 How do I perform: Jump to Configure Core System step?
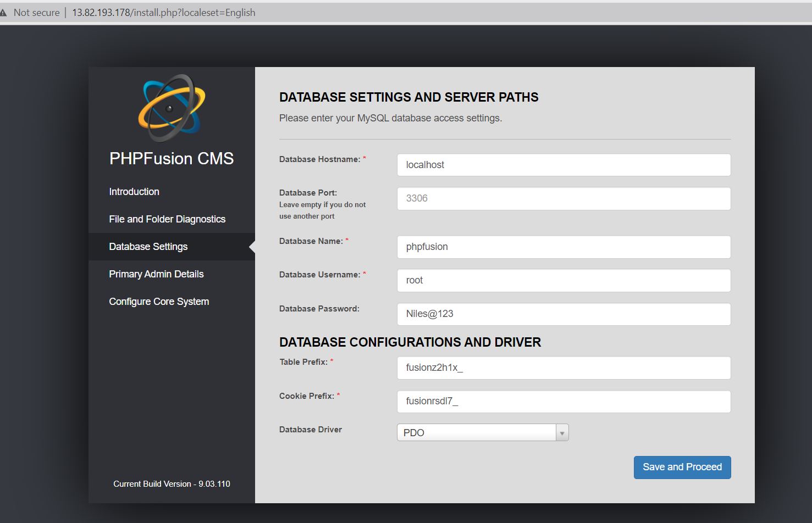159,302
